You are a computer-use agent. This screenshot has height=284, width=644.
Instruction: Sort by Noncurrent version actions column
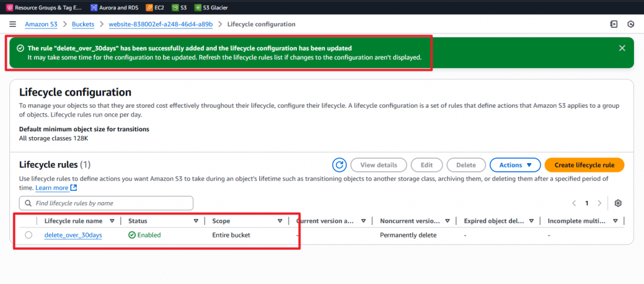pos(447,221)
